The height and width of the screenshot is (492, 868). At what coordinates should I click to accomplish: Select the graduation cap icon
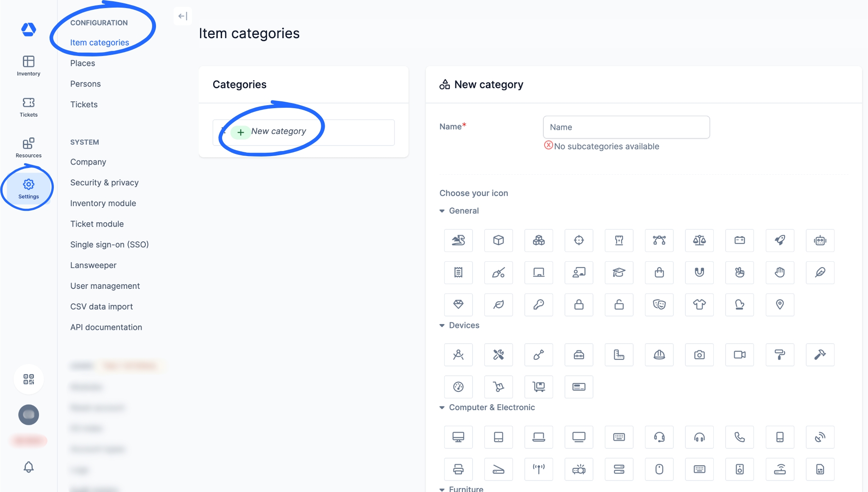(619, 272)
